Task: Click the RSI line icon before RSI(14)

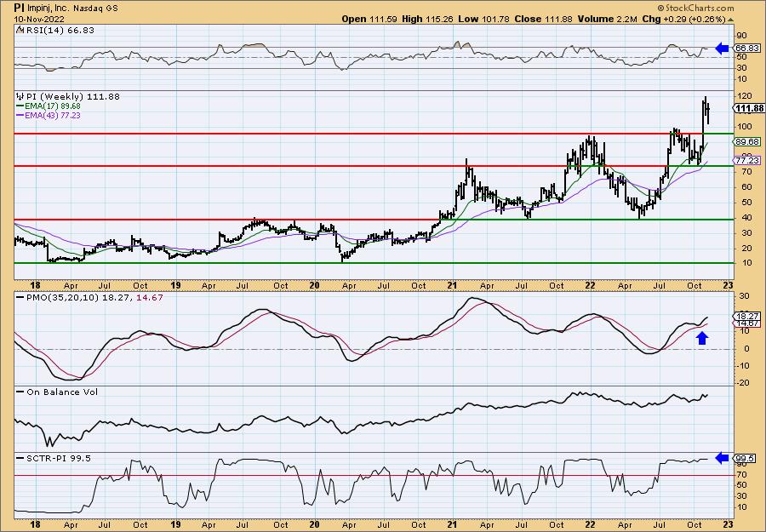Action: point(20,30)
